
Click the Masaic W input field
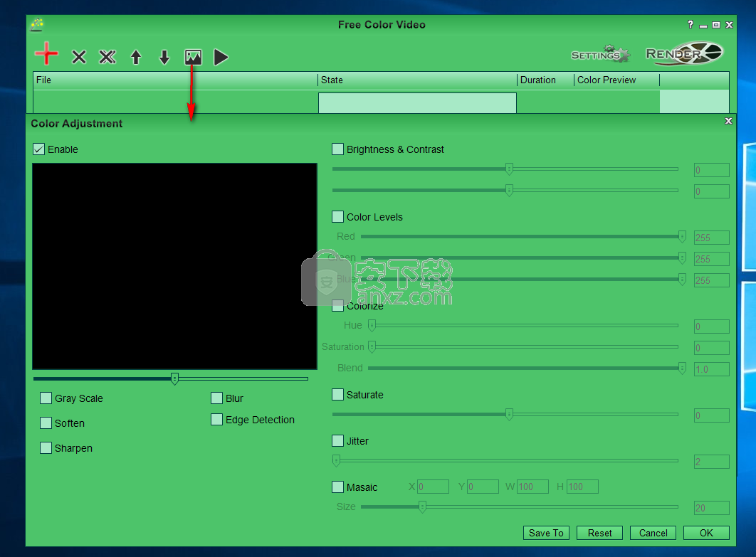(x=532, y=487)
